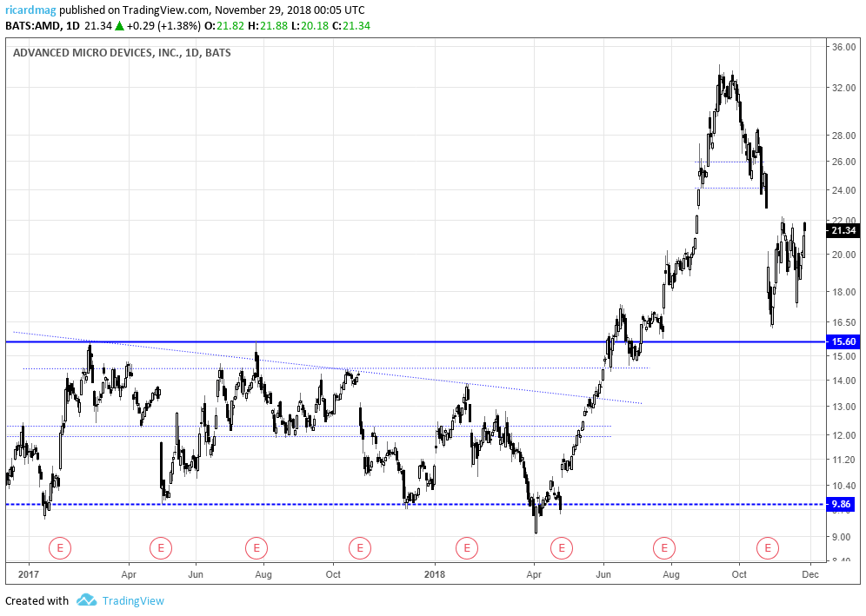Select the low value L:20.18
Screen dimensions: 866x616
tap(310, 26)
